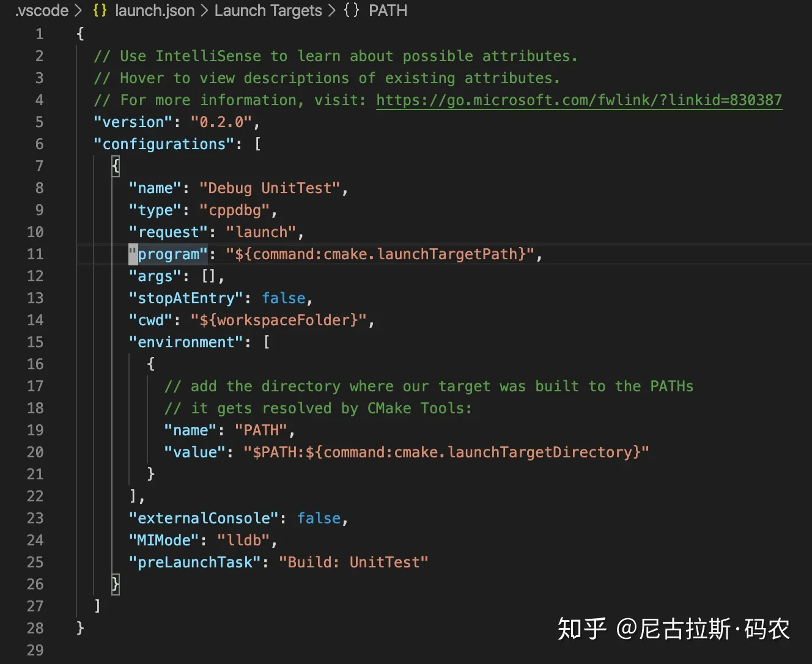Screen dimensions: 812x664
Task: Select the launch.json breadcrumb label
Action: 154,10
